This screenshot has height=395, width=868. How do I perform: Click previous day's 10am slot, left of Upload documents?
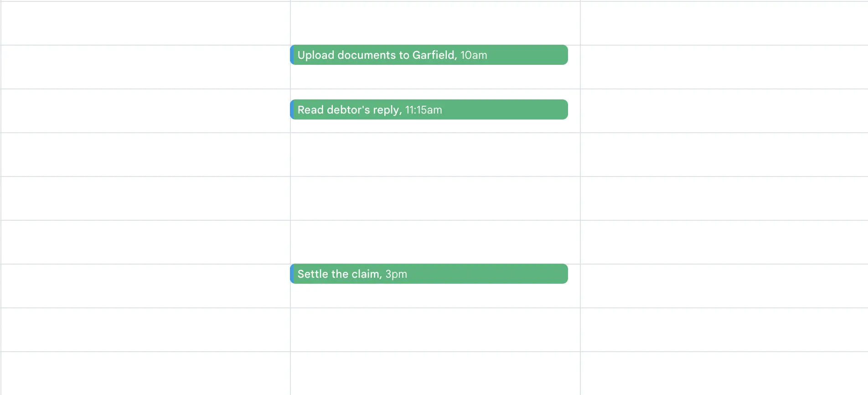(145, 67)
